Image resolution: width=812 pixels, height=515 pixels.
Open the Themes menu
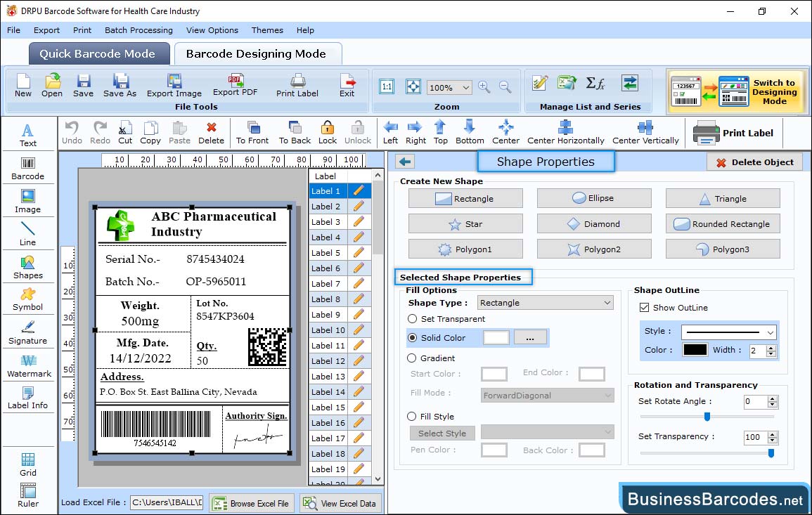267,30
